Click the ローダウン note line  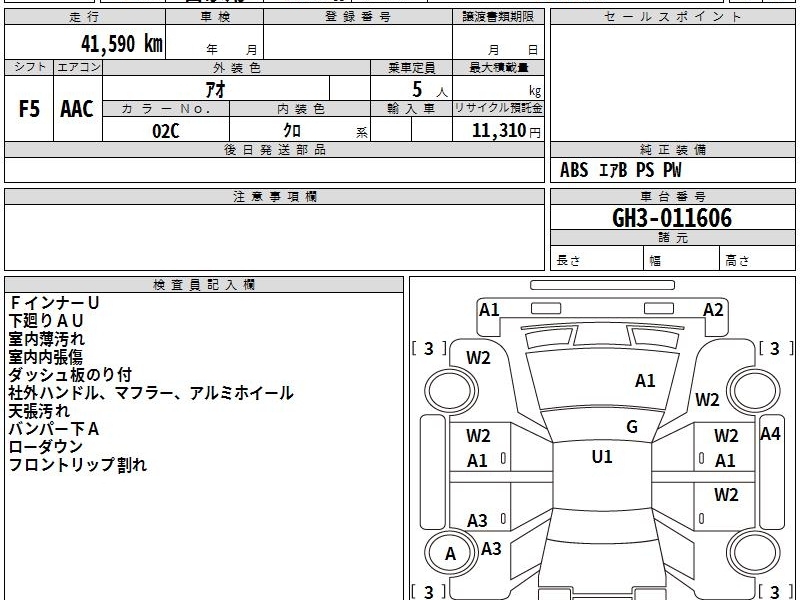[46, 446]
